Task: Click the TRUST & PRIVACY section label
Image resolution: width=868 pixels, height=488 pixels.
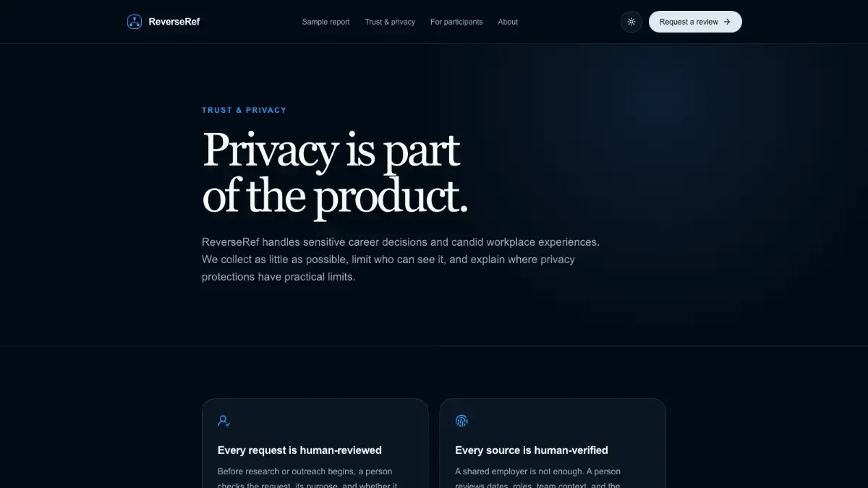Action: 244,110
